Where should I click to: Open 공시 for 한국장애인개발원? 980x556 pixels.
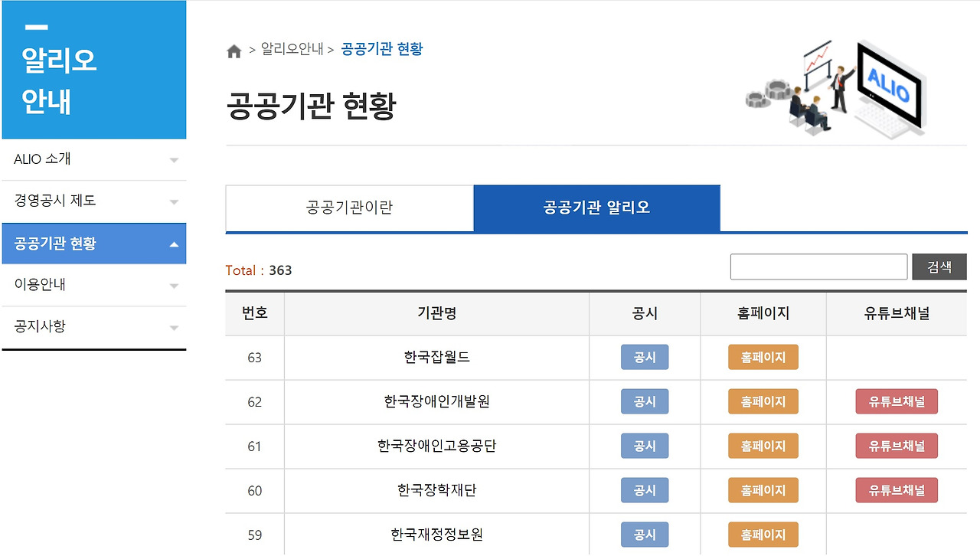(645, 401)
